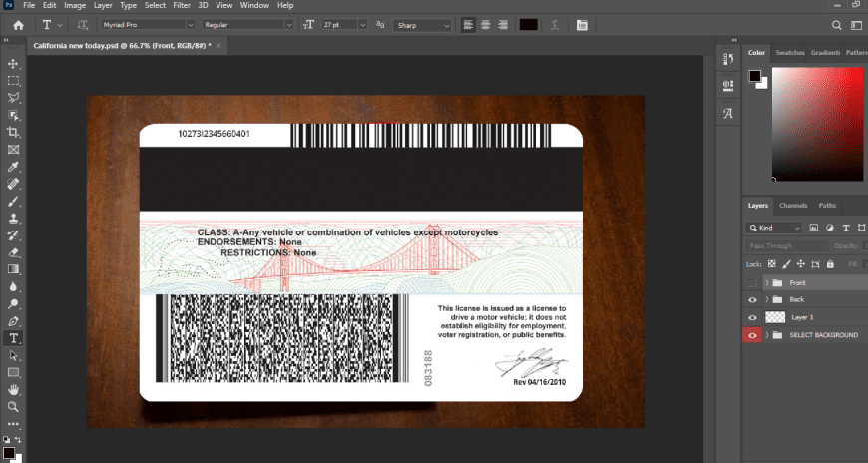Select the Path Selection tool
The height and width of the screenshot is (463, 868).
click(13, 355)
